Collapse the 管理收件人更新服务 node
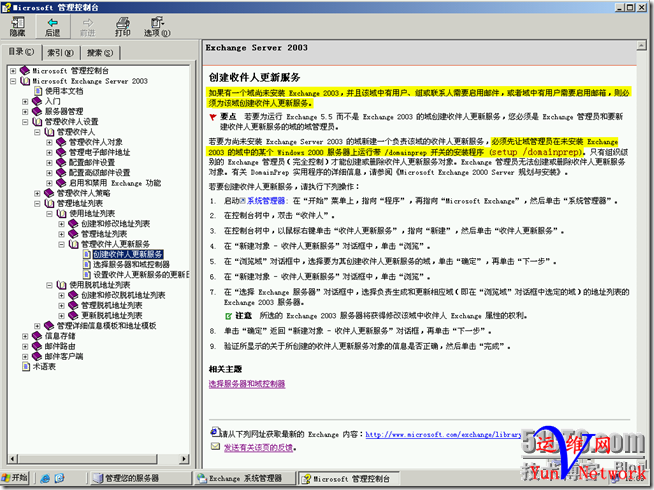The height and width of the screenshot is (490, 654). point(61,244)
